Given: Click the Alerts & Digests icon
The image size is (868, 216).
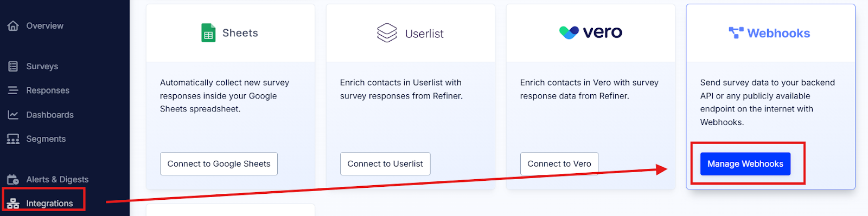Looking at the screenshot, I should point(13,179).
